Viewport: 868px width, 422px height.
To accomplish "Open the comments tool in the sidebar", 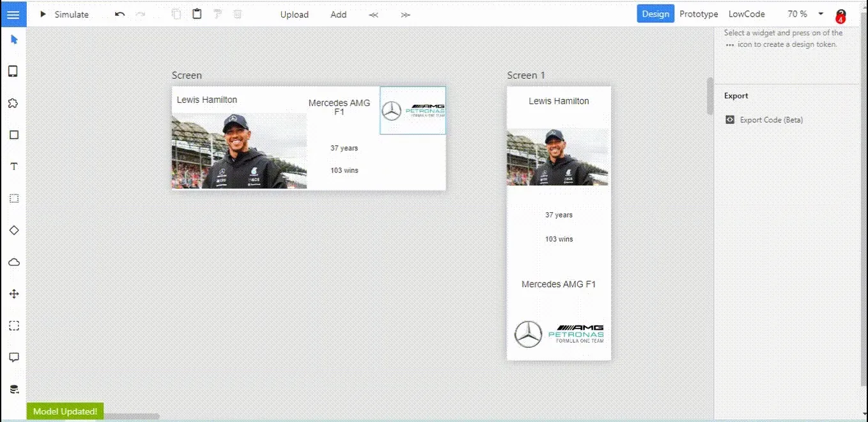I will 13,357.
